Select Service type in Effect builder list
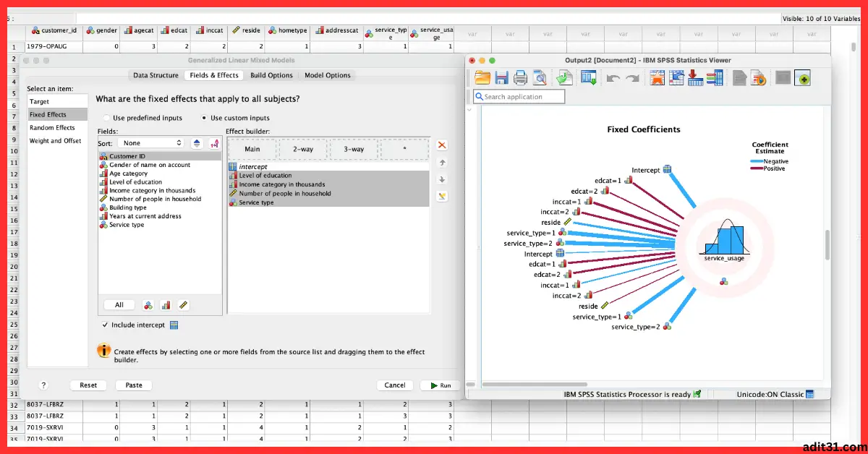Image resolution: width=868 pixels, height=454 pixels. coord(328,202)
